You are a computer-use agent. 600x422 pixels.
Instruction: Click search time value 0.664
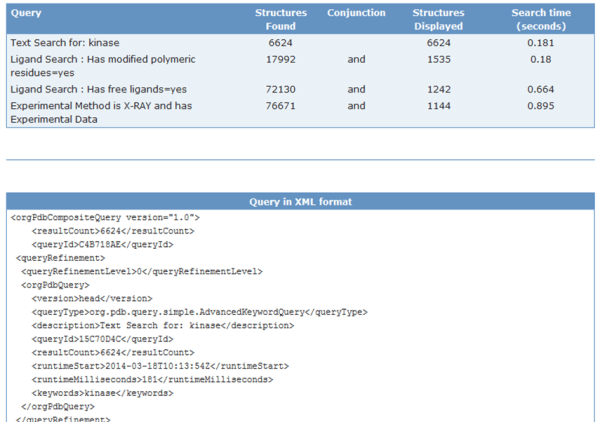541,90
